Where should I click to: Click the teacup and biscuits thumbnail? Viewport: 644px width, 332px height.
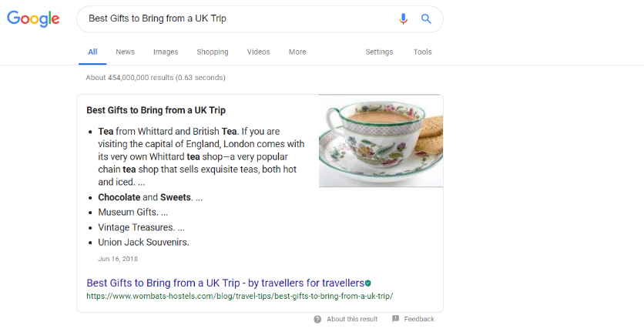[x=381, y=141]
